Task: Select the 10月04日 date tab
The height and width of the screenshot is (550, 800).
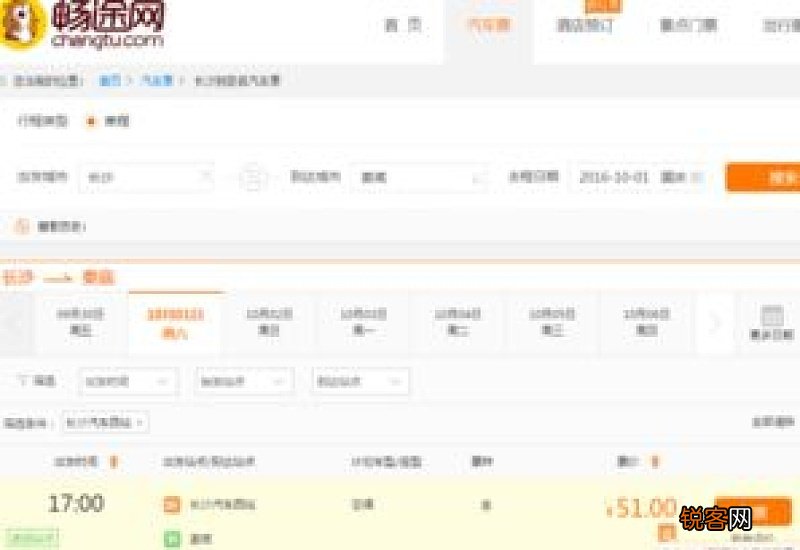Action: pos(458,322)
